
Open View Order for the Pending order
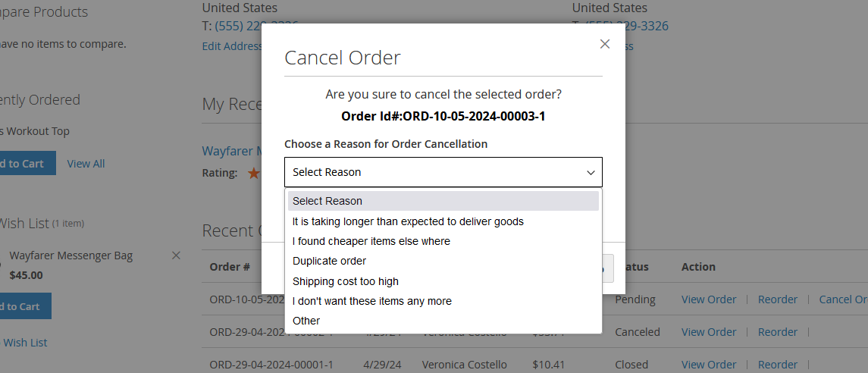pyautogui.click(x=708, y=299)
